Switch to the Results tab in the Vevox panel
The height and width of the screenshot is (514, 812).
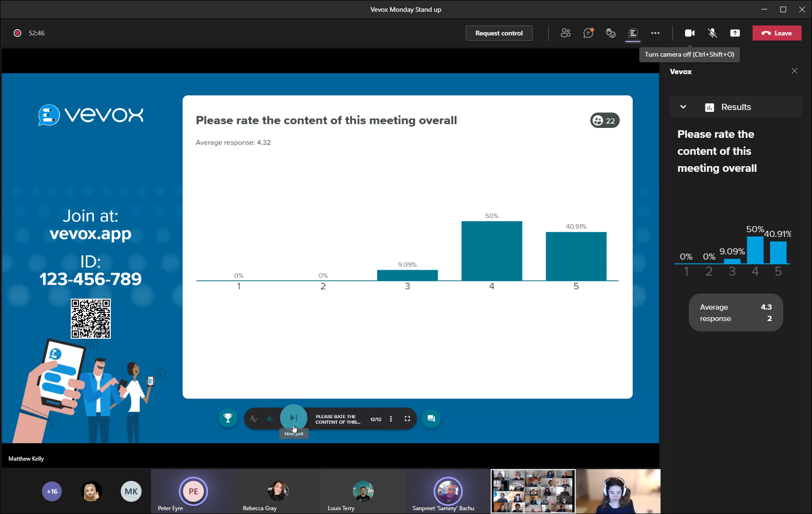tap(735, 107)
